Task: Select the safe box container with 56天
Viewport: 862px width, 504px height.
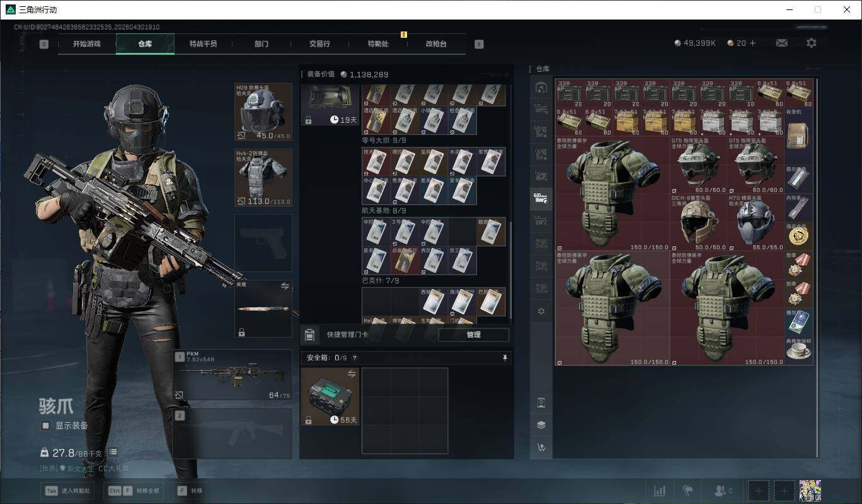Action: point(330,396)
